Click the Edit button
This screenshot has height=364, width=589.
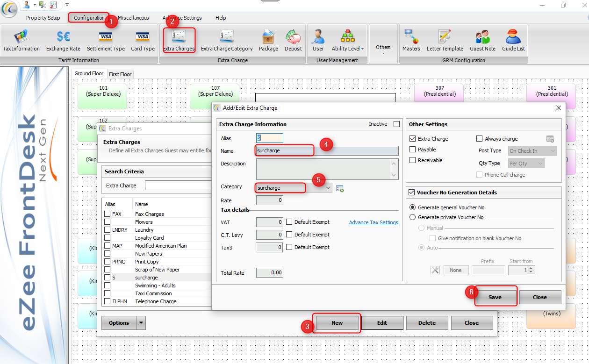pyautogui.click(x=382, y=323)
